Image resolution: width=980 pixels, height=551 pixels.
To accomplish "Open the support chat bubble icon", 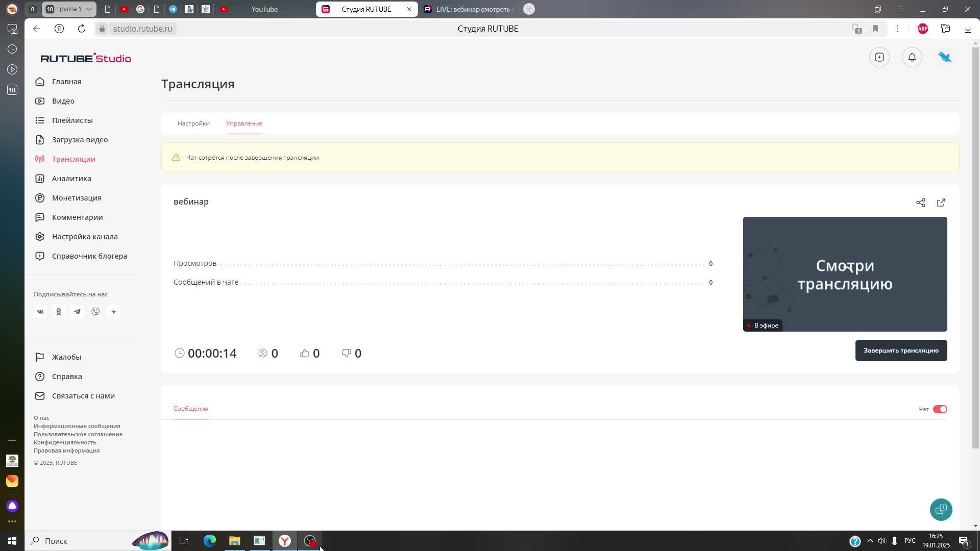I will [x=941, y=509].
